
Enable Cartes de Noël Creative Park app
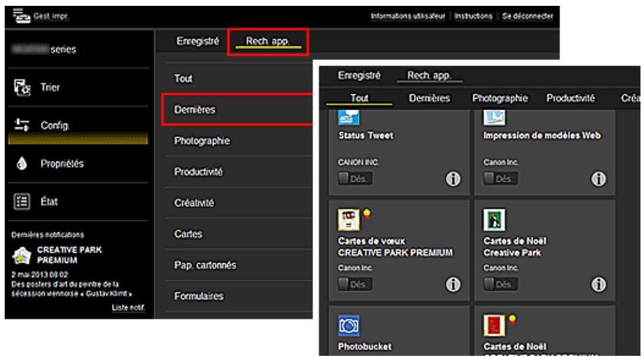point(501,284)
